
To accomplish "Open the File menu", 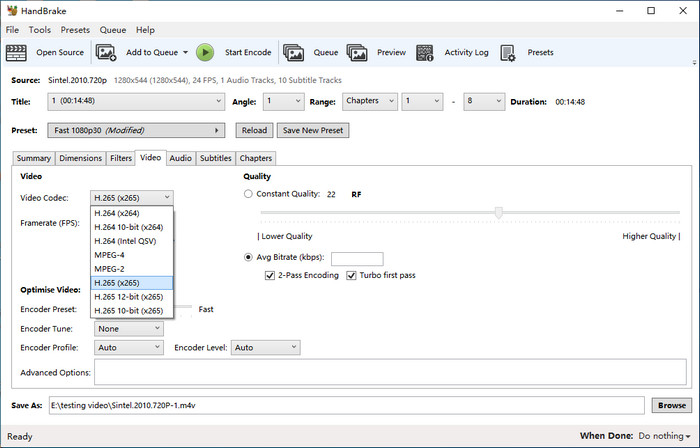I will [x=12, y=30].
